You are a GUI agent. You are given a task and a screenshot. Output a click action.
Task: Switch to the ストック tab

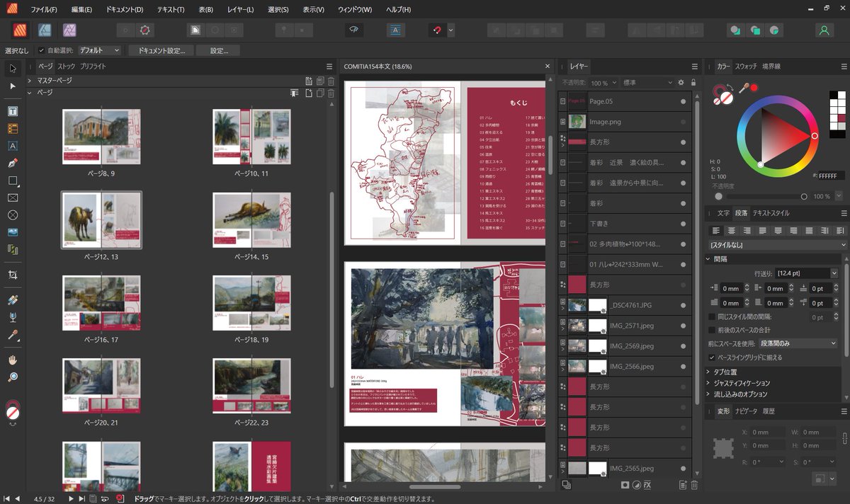pyautogui.click(x=65, y=66)
